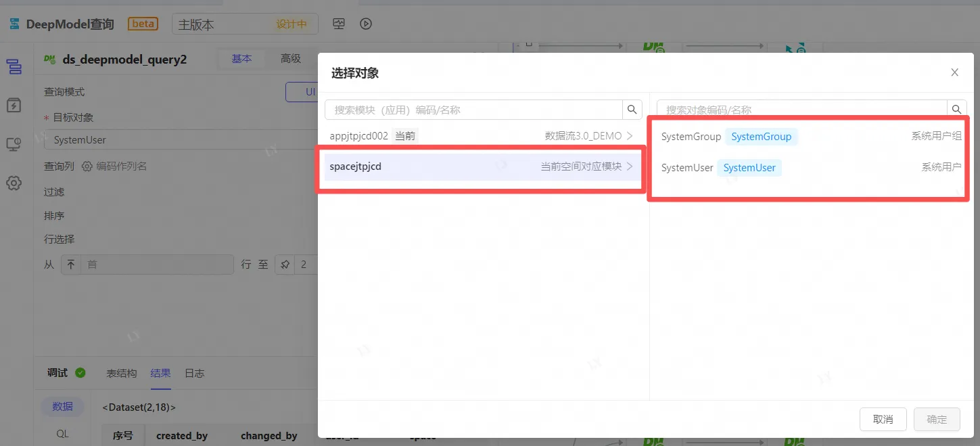Toggle the pin icon before row-end field
Viewport: 980px width, 446px height.
pos(285,265)
